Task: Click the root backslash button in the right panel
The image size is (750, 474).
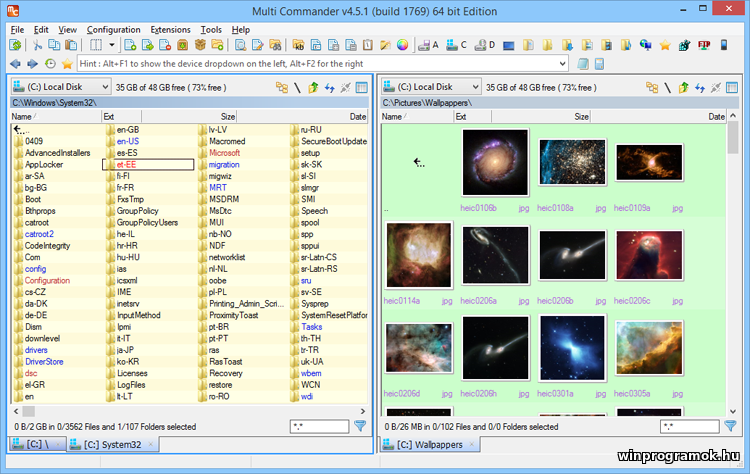Action: tap(667, 88)
